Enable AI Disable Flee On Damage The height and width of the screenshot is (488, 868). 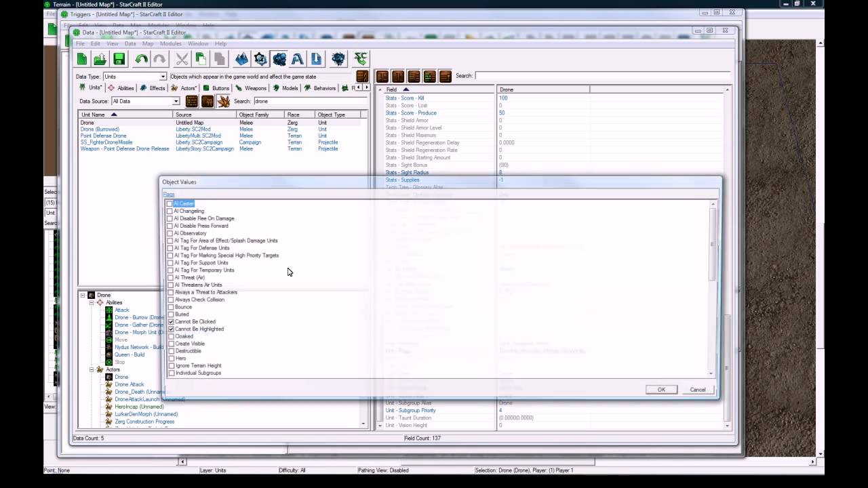click(170, 218)
